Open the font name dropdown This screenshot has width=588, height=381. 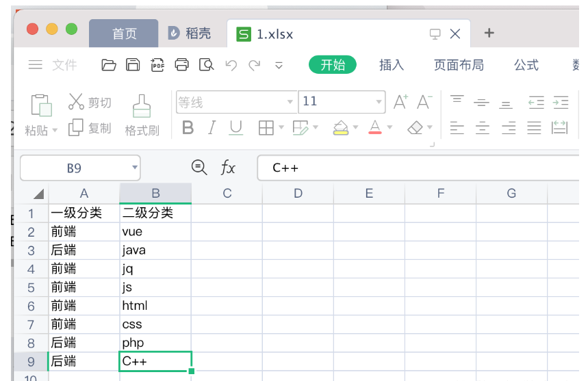[290, 102]
